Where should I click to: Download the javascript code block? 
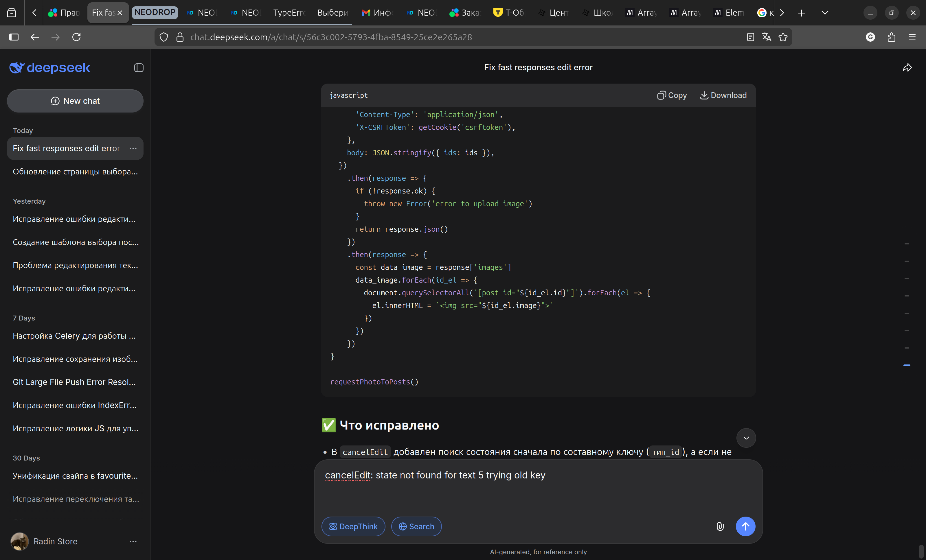pos(723,95)
